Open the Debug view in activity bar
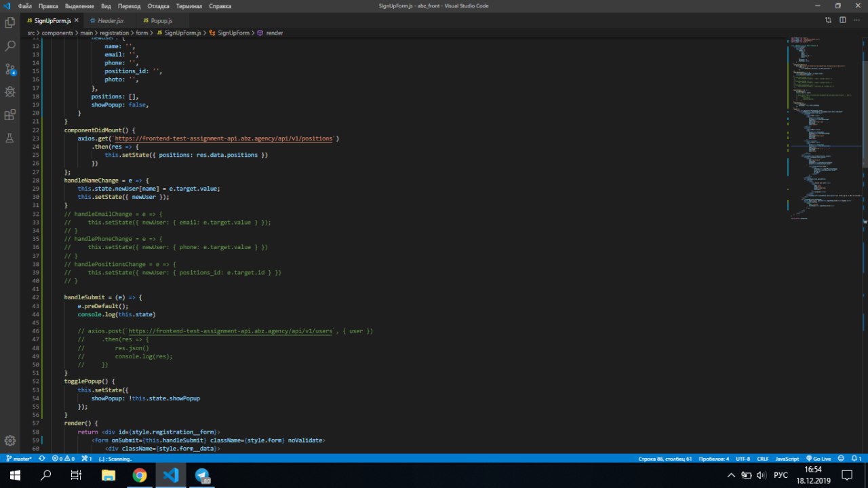 (10, 92)
